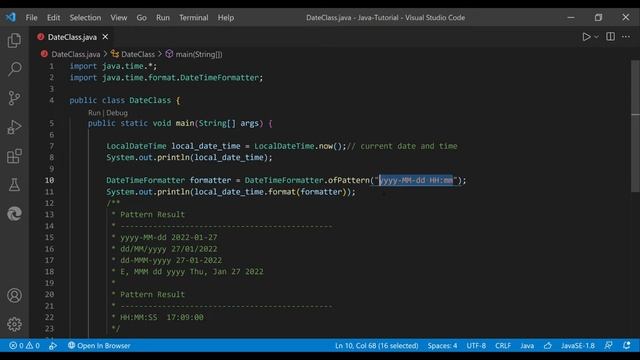Run the Java file with play button
Viewport: 640px width, 360px height.
pyautogui.click(x=586, y=37)
